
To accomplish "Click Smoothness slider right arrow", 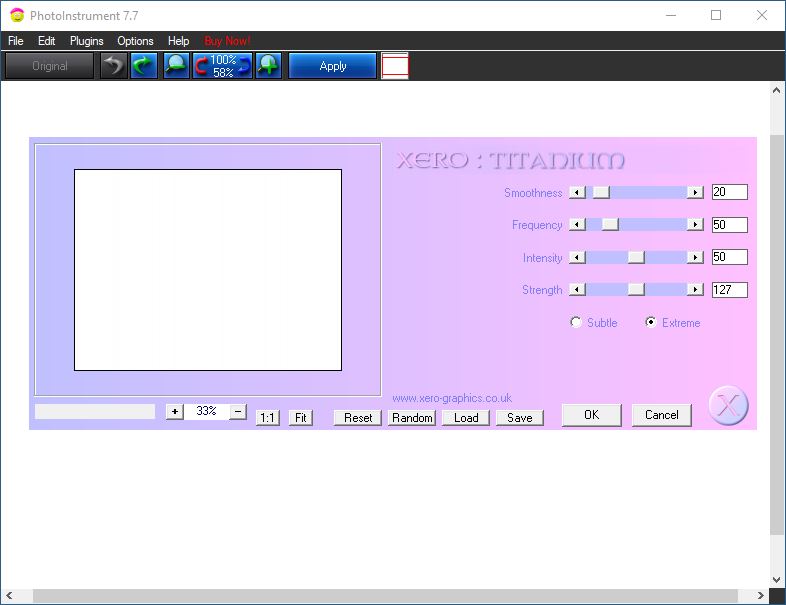I will 695,192.
